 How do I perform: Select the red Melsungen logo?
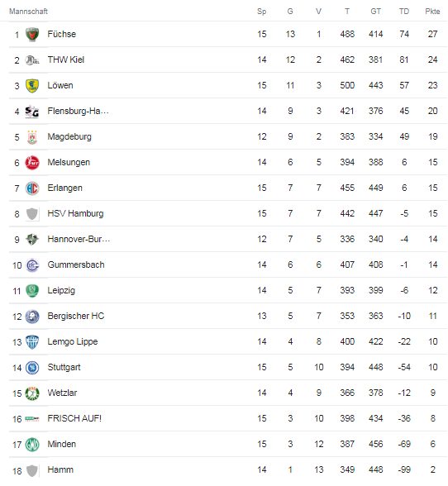(32, 162)
